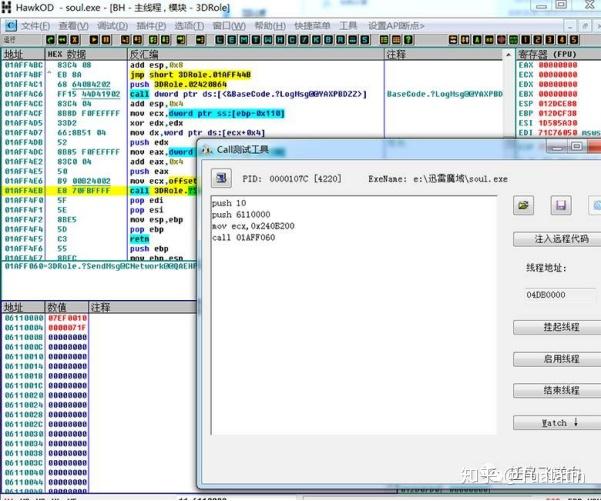
Task: Open the W (windows) toolbar icon
Action: (268, 39)
